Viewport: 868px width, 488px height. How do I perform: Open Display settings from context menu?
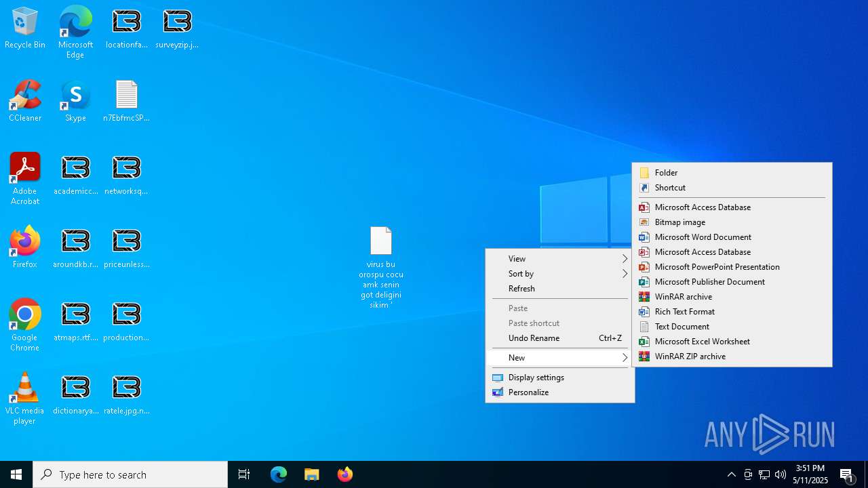pos(560,378)
